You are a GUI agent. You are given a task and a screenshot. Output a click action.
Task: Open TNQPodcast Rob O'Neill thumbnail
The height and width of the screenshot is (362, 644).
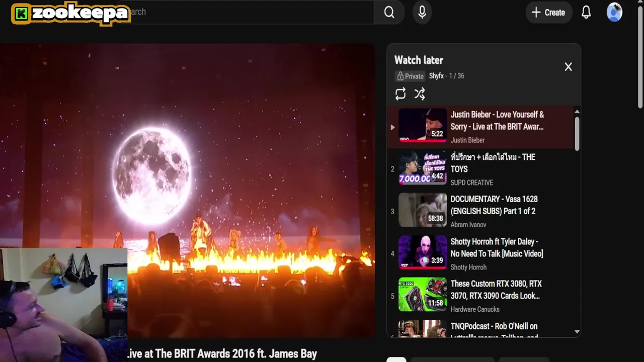click(x=423, y=329)
